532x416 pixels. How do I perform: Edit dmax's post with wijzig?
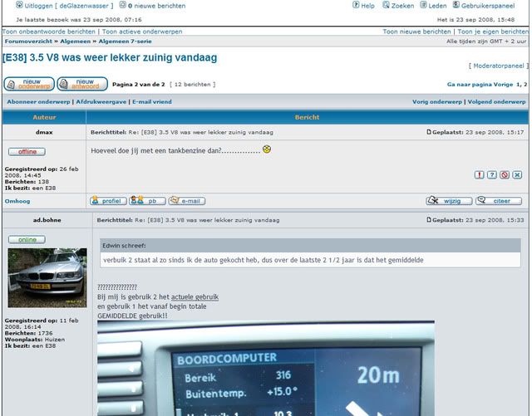tap(449, 201)
